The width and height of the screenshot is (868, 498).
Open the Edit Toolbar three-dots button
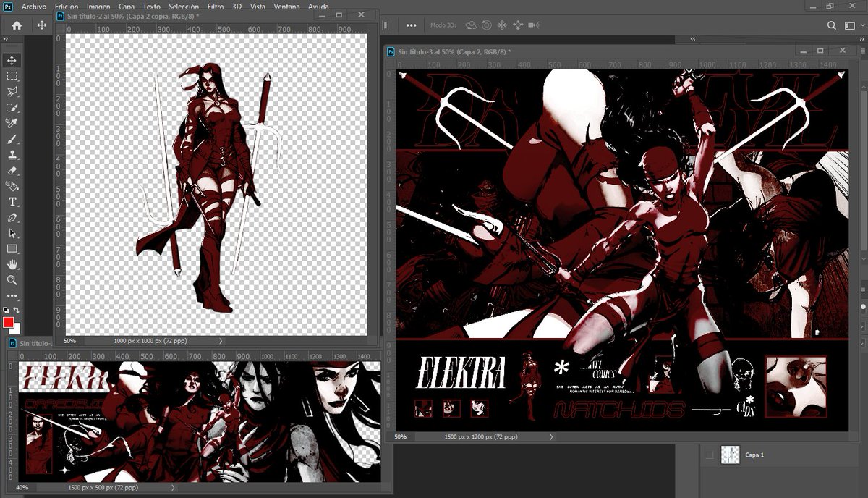(x=12, y=295)
